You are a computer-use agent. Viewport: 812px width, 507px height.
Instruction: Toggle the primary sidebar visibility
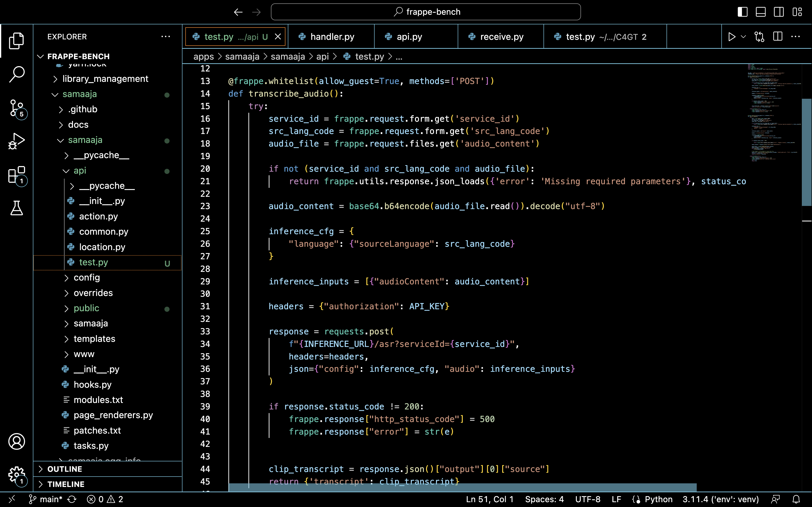tap(743, 12)
